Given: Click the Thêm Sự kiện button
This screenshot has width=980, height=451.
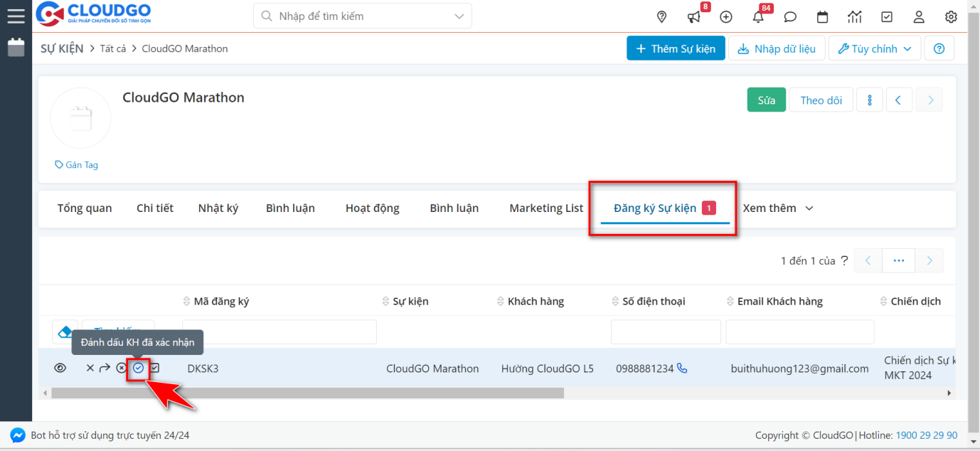Looking at the screenshot, I should coord(676,48).
